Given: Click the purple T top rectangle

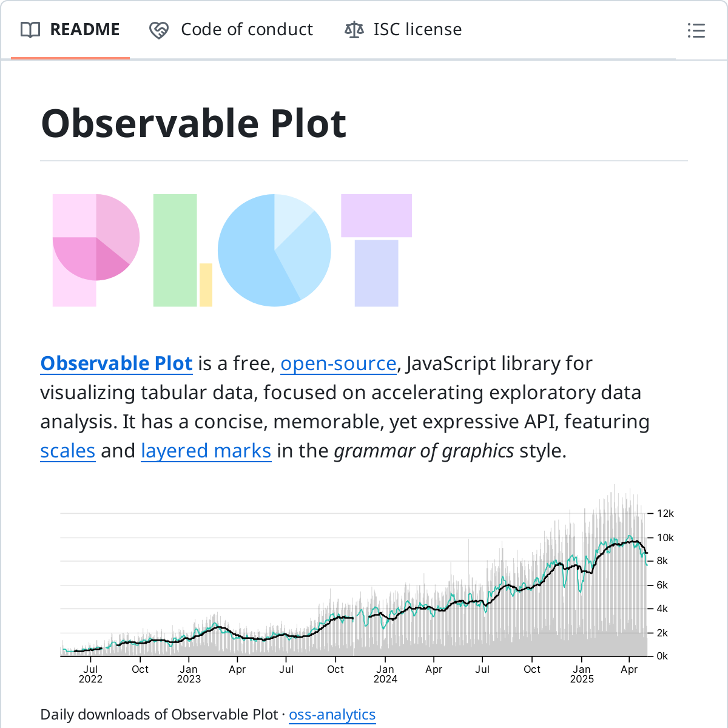Looking at the screenshot, I should click(x=376, y=215).
